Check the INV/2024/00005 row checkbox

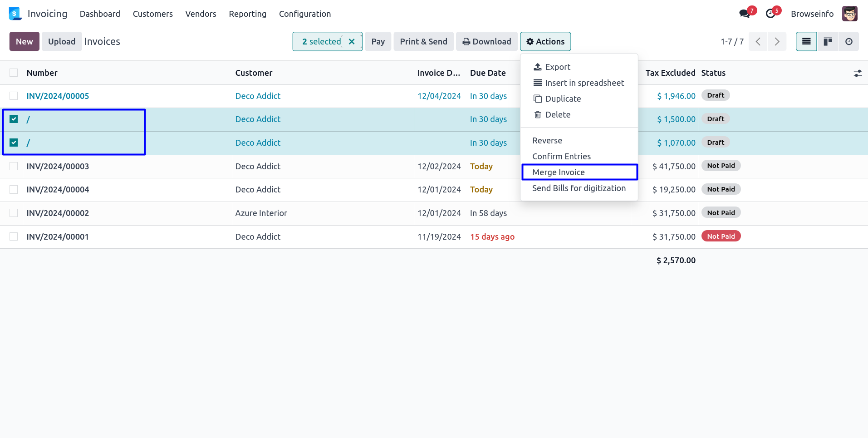point(14,96)
